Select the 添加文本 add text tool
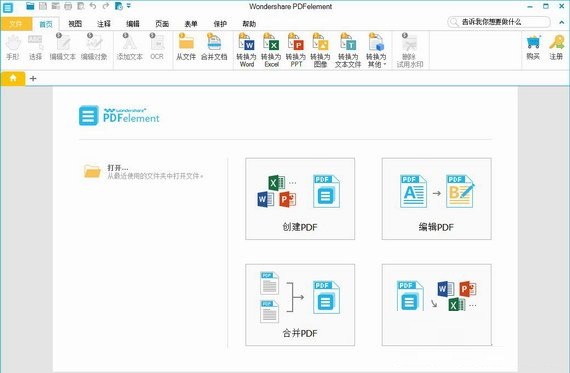The height and width of the screenshot is (373, 570). tap(129, 47)
